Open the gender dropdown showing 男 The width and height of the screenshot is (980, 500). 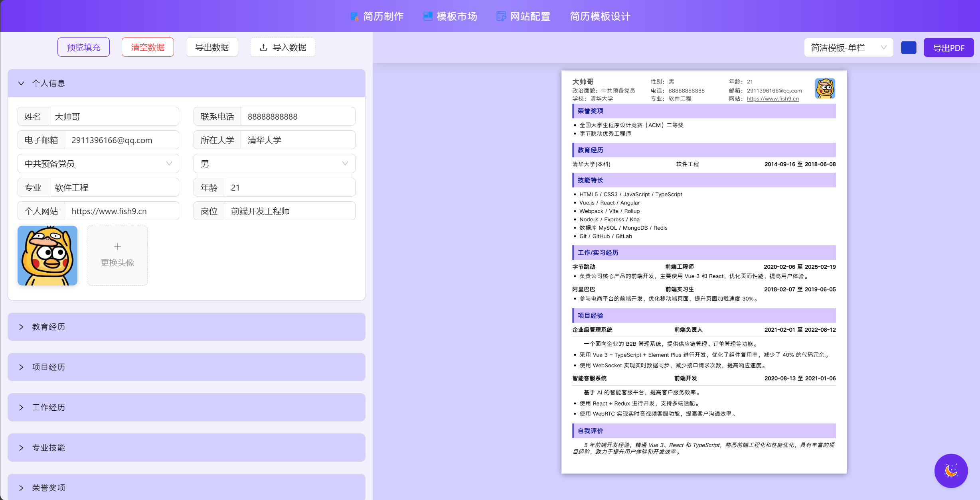[274, 164]
